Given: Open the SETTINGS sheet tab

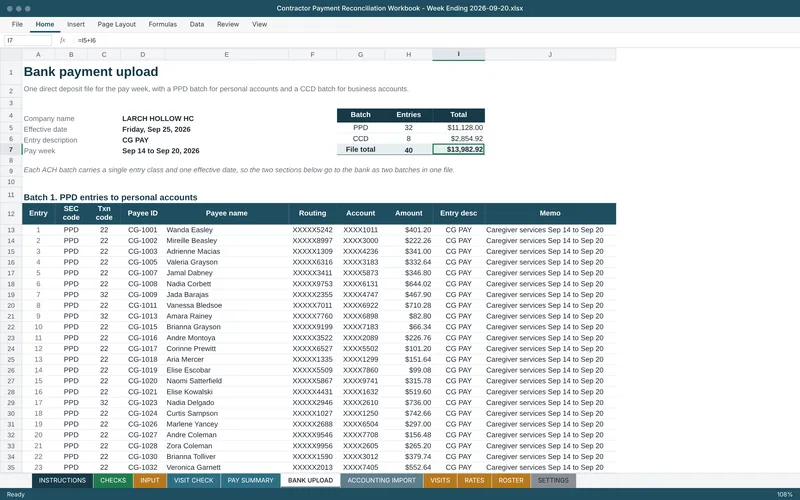Looking at the screenshot, I should coord(553,481).
